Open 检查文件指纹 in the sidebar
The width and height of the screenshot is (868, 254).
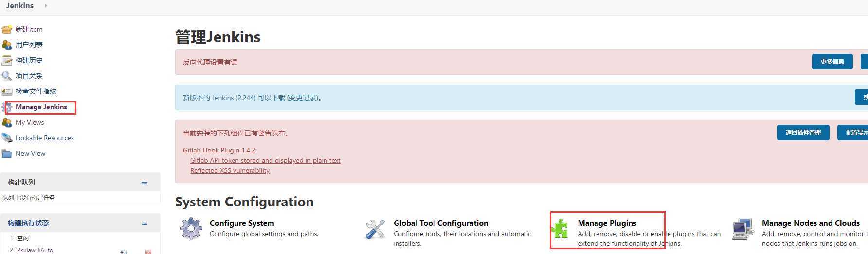click(36, 91)
